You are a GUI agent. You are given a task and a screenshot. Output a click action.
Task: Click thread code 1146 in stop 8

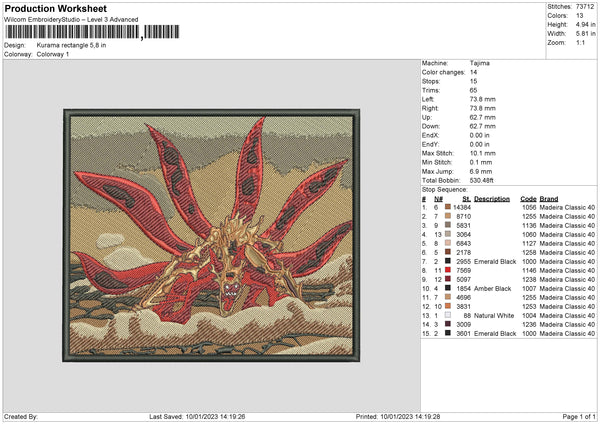click(529, 271)
